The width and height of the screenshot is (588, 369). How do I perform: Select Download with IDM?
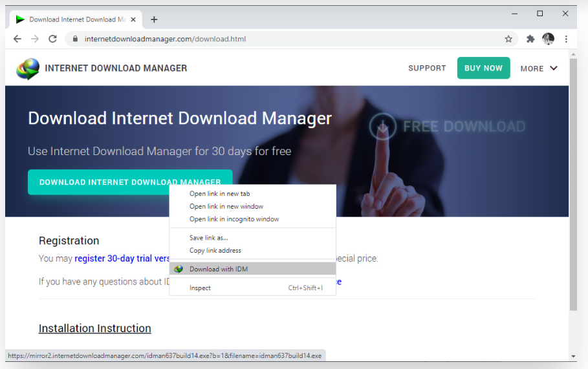pos(252,269)
